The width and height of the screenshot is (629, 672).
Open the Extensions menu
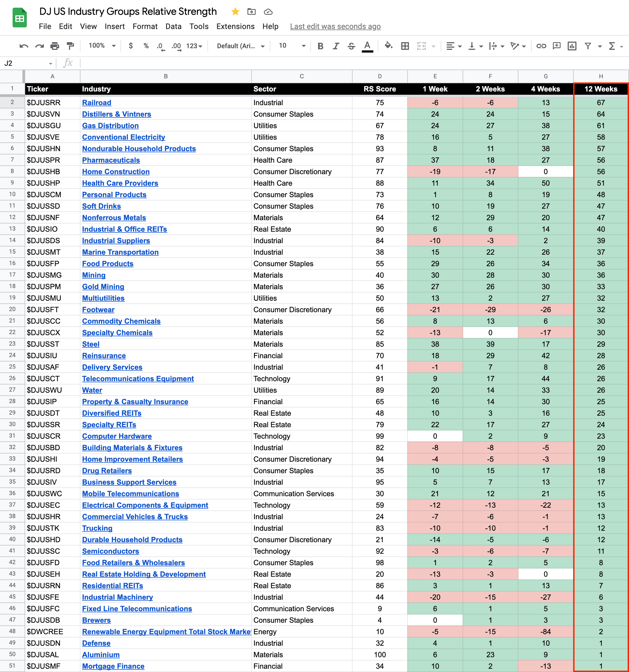[235, 26]
